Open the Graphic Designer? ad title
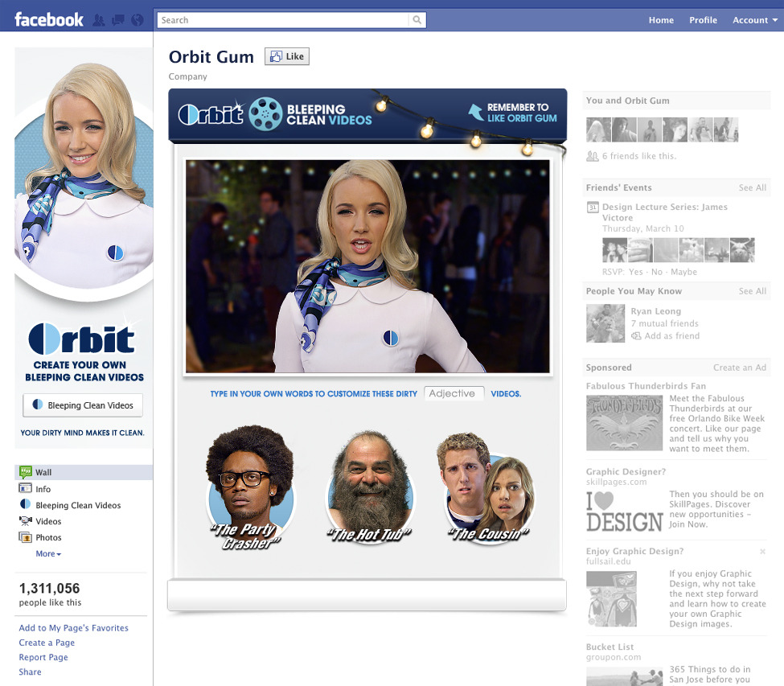 (x=626, y=471)
